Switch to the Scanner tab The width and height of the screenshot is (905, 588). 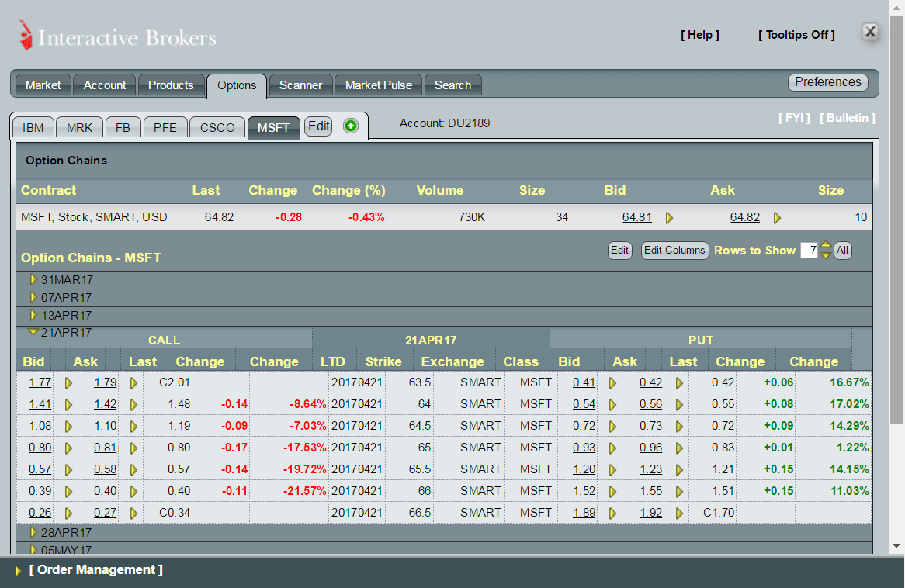click(x=300, y=85)
